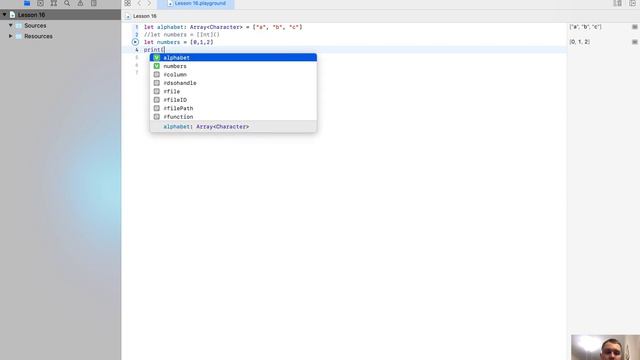The width and height of the screenshot is (640, 360).
Task: Click the editor options icon
Action: (x=618, y=3)
